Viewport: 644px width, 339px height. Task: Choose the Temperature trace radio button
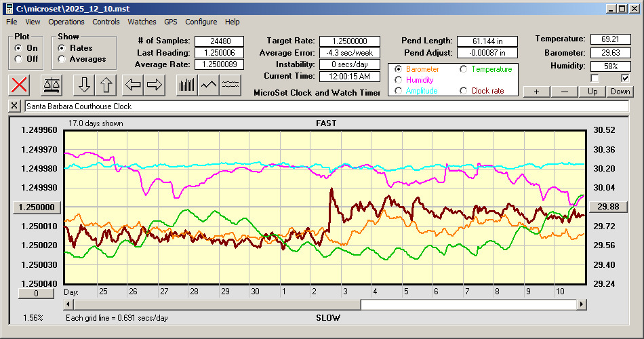464,69
